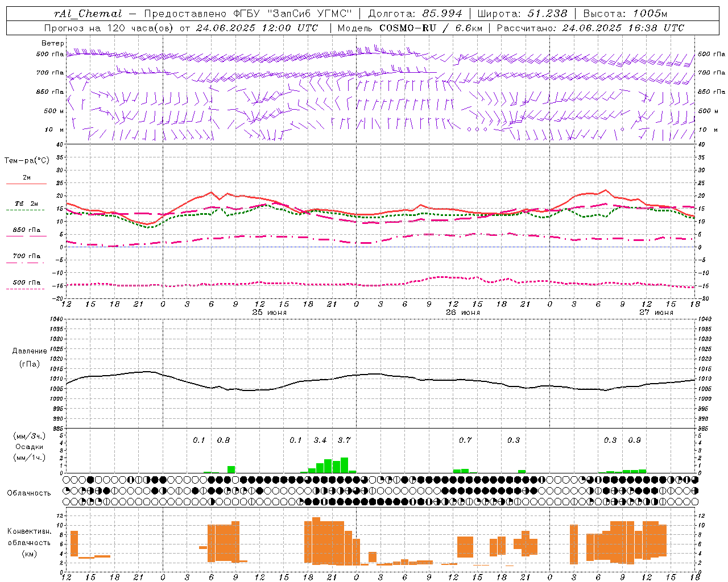Screen dimensions: 728x582
Task: Click the 3.4 precipitation total
Action: click(320, 440)
